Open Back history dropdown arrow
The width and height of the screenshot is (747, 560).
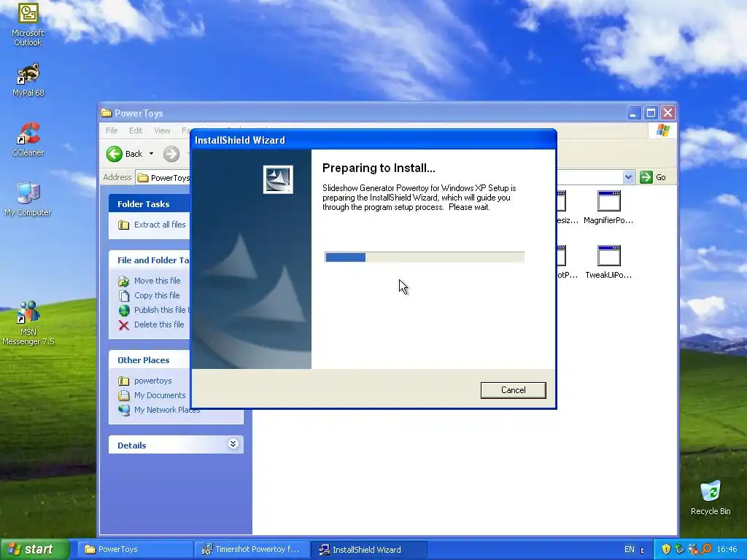[151, 154]
